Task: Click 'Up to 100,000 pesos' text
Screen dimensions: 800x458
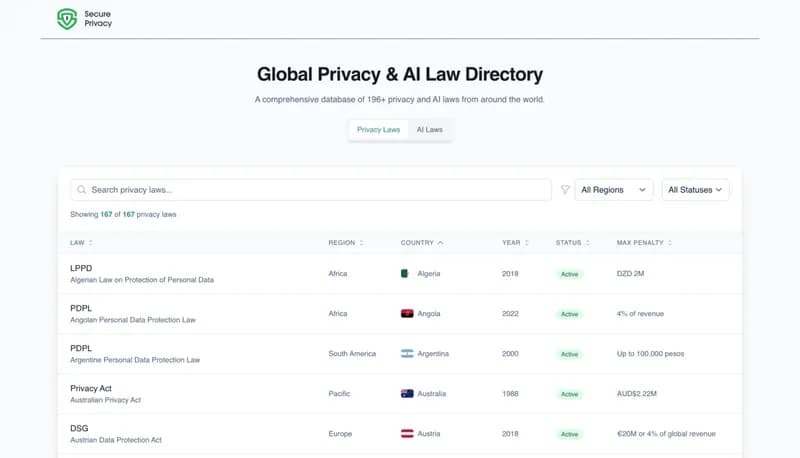Action: 650,353
